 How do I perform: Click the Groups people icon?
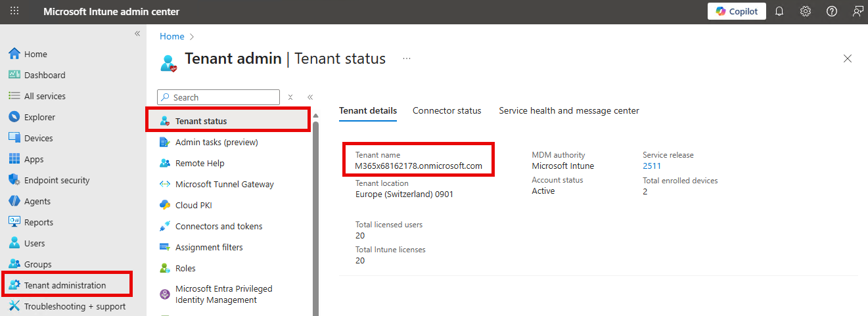click(x=14, y=264)
